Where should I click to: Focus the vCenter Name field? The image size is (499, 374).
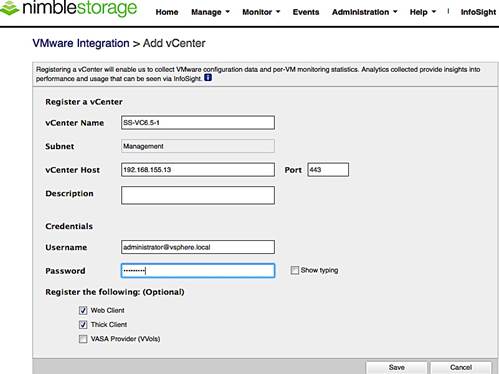(x=198, y=123)
